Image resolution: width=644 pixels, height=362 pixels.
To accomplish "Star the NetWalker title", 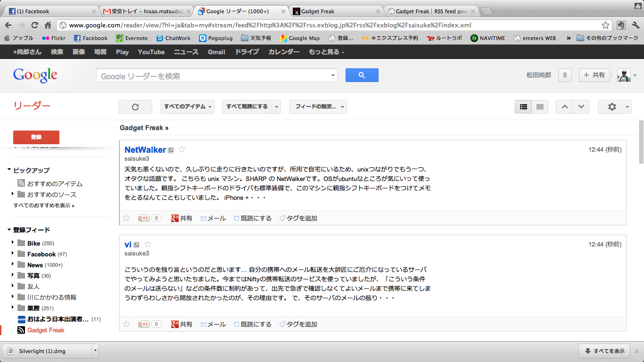I will coord(182,149).
